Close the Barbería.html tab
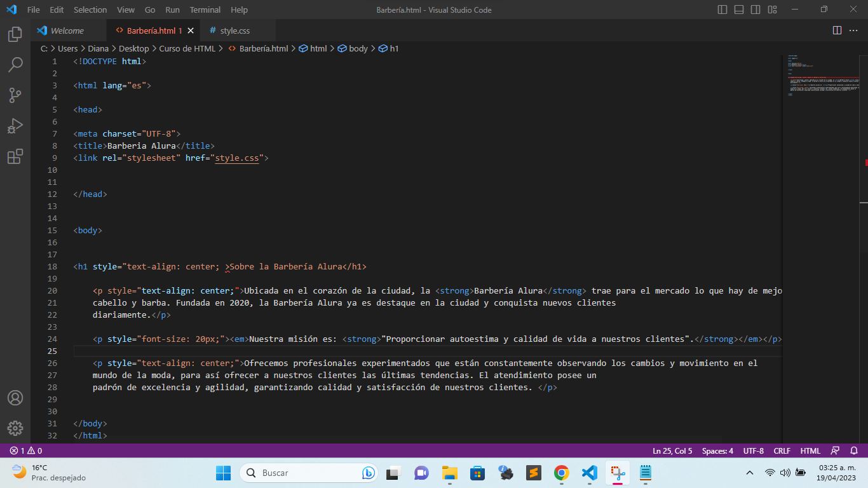 click(191, 30)
